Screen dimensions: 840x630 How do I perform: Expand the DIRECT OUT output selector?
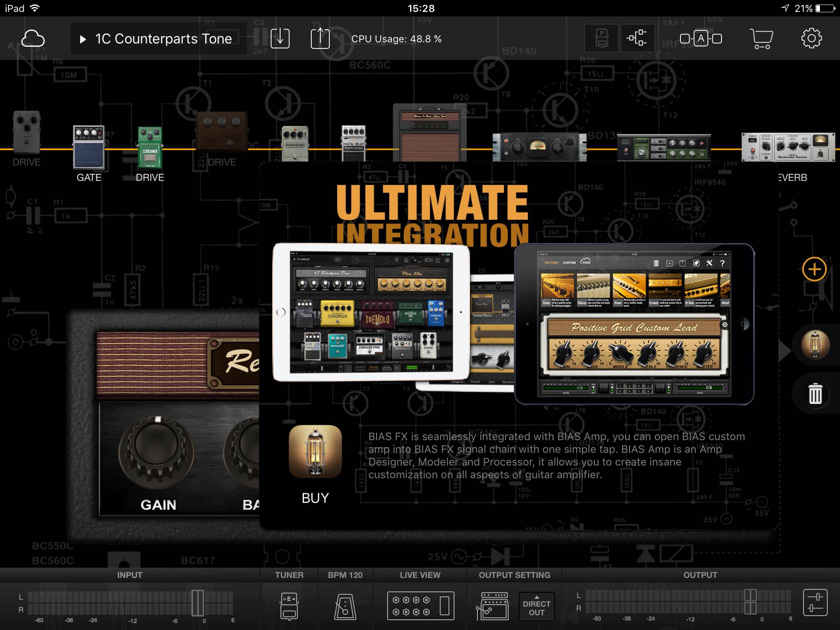coord(536,606)
